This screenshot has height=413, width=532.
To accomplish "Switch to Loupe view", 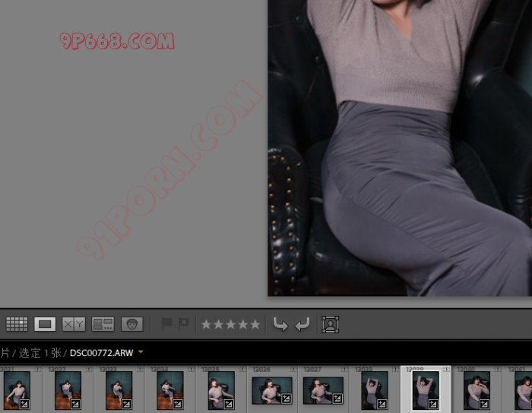I will point(45,324).
